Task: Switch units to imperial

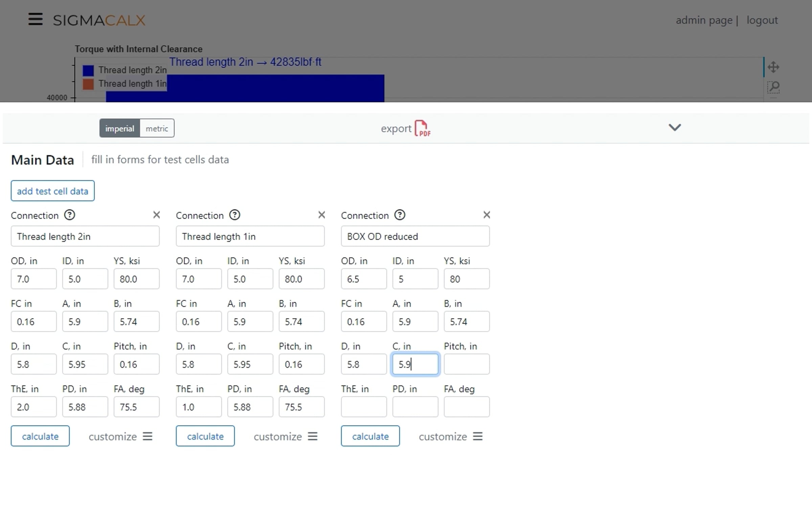Action: tap(119, 128)
